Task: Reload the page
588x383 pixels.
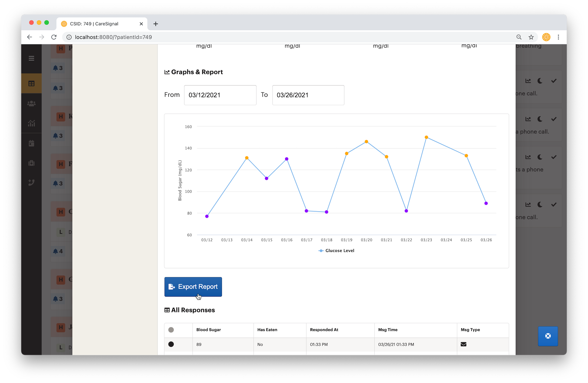Action: tap(54, 37)
